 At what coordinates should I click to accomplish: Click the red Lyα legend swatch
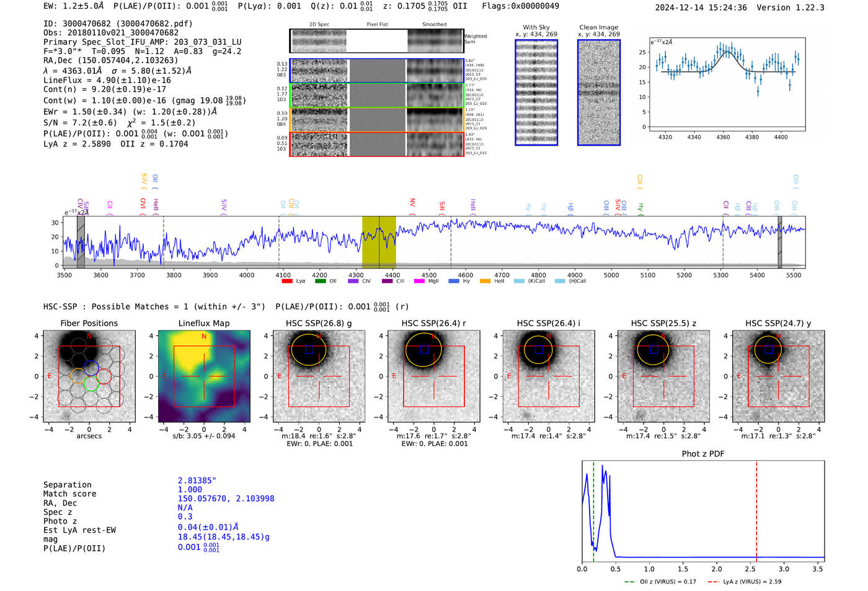click(x=286, y=281)
